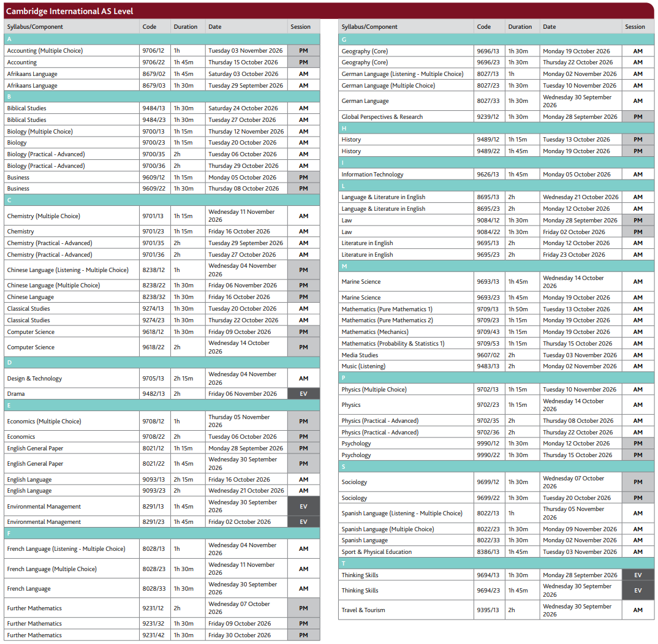Select the Media Studies date cell
This screenshot has height=644, width=658.
point(580,355)
